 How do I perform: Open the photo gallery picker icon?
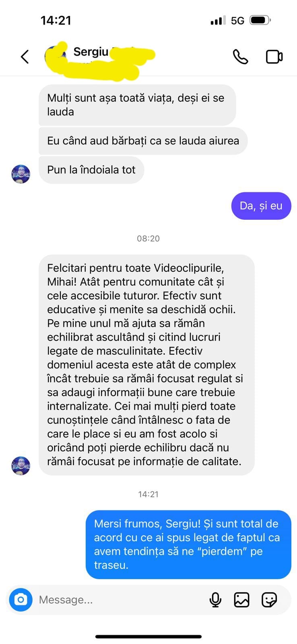point(241,600)
